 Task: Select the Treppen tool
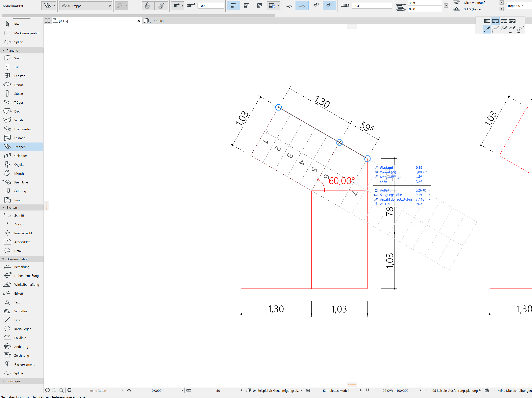tap(20, 147)
